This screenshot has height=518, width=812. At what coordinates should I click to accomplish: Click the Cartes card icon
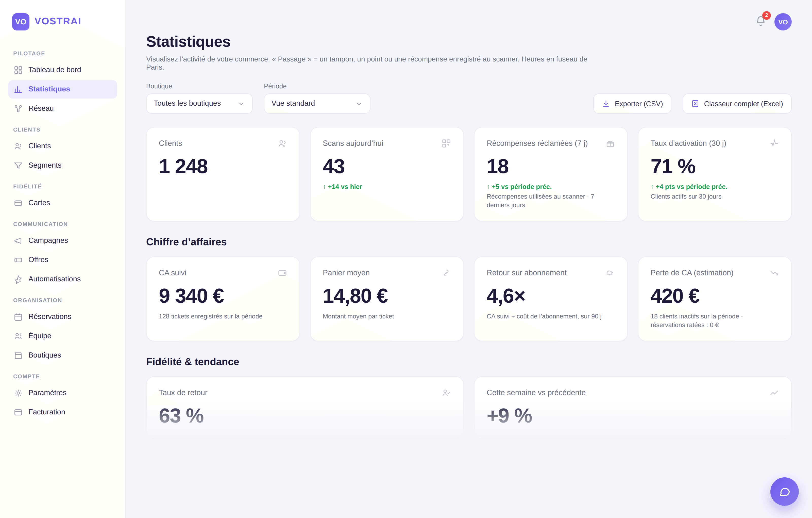point(18,203)
